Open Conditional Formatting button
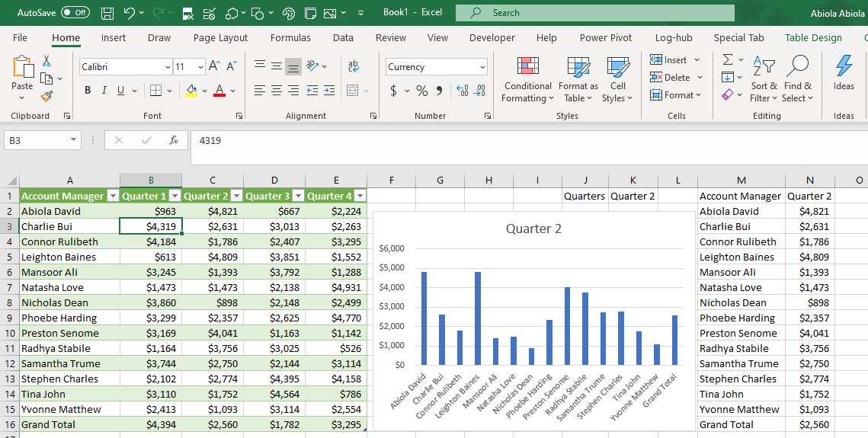868x438 pixels. 527,79
